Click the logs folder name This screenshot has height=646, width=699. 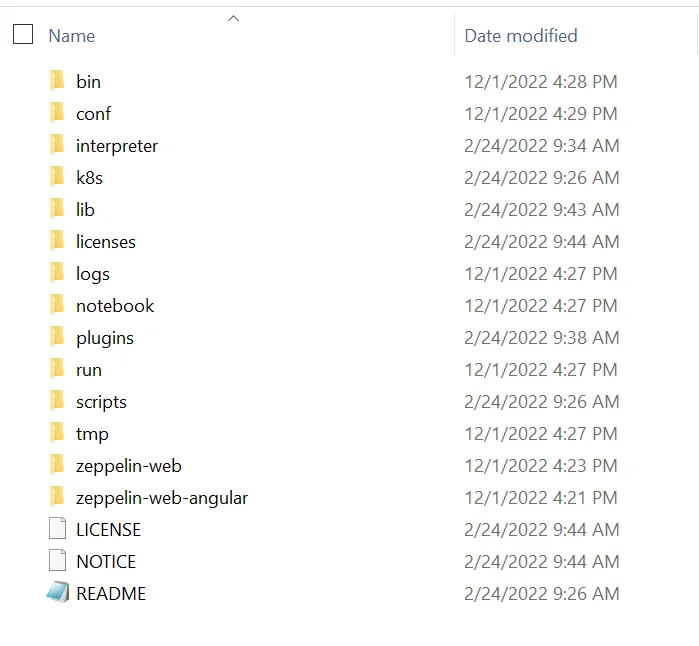pyautogui.click(x=93, y=274)
